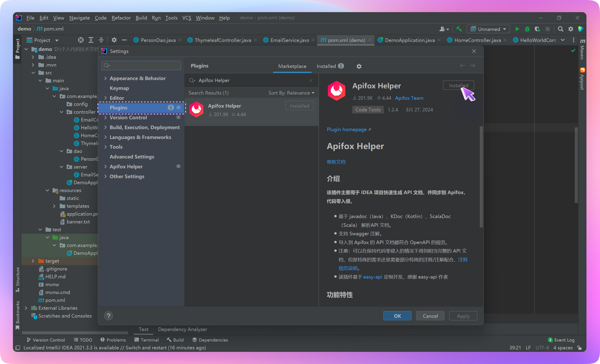Viewport: 600px width, 364px height.
Task: Open Apipost tool window side tab
Action: [582, 79]
